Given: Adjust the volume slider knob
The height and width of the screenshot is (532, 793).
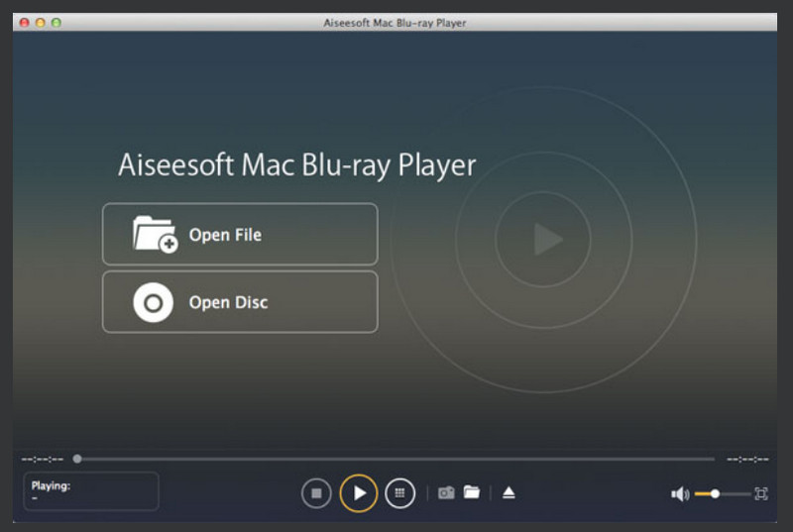Looking at the screenshot, I should [x=715, y=493].
